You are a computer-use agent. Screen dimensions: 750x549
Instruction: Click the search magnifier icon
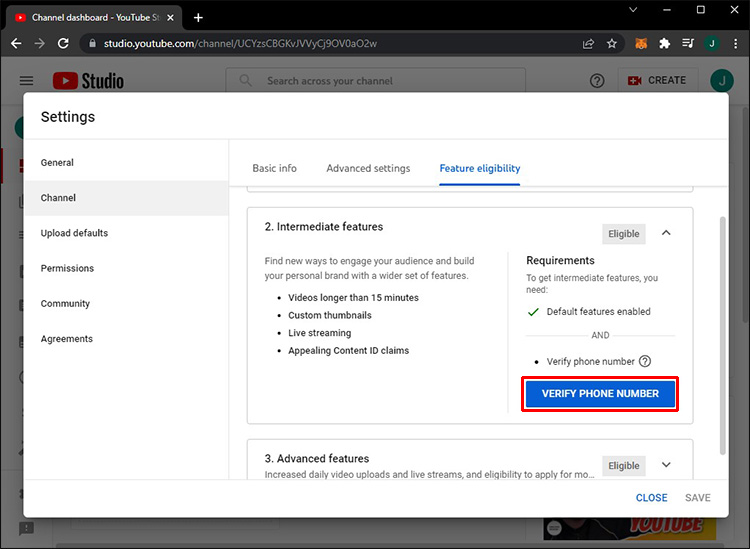[x=246, y=80]
